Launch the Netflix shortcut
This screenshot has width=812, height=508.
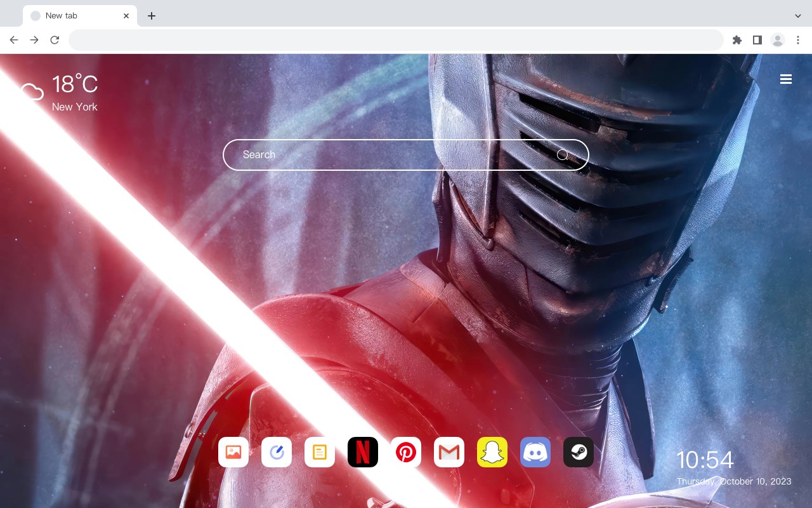pyautogui.click(x=363, y=452)
